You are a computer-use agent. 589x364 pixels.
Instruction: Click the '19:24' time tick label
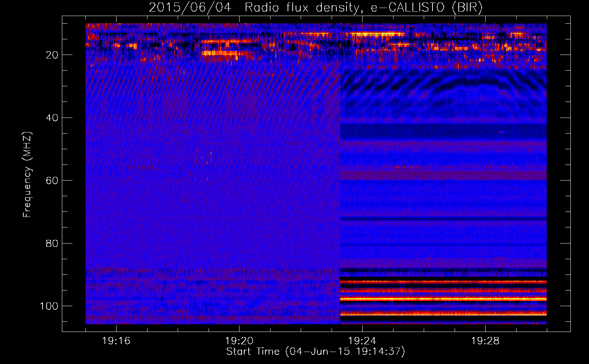(x=362, y=341)
